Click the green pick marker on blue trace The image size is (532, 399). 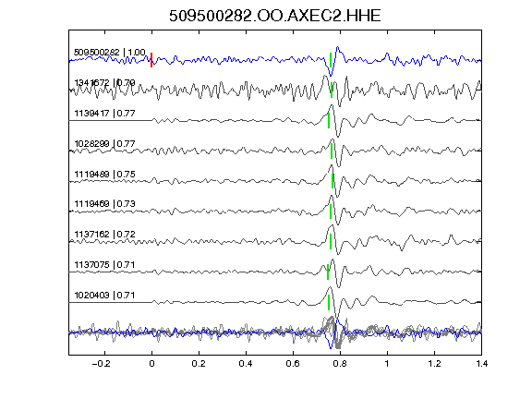(331, 60)
